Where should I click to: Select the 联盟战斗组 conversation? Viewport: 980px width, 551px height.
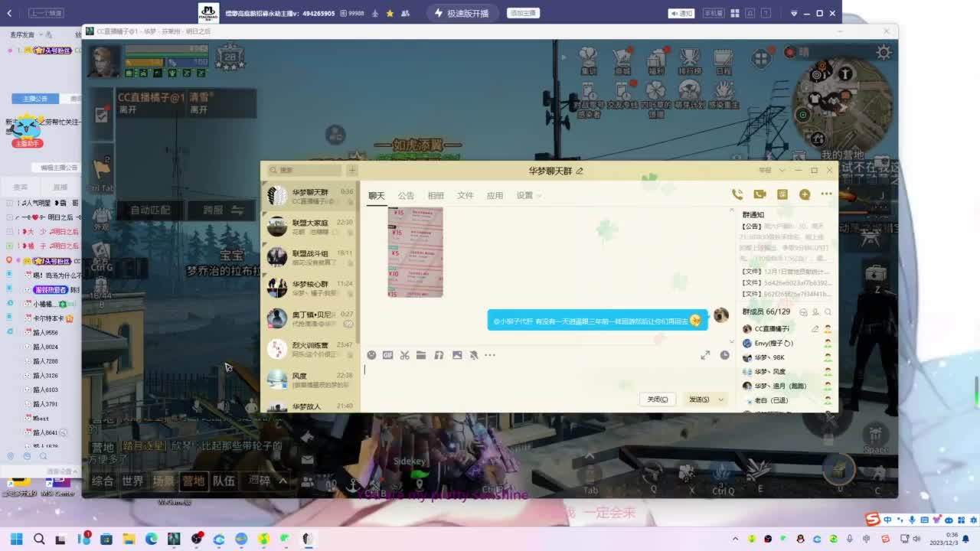(310, 257)
